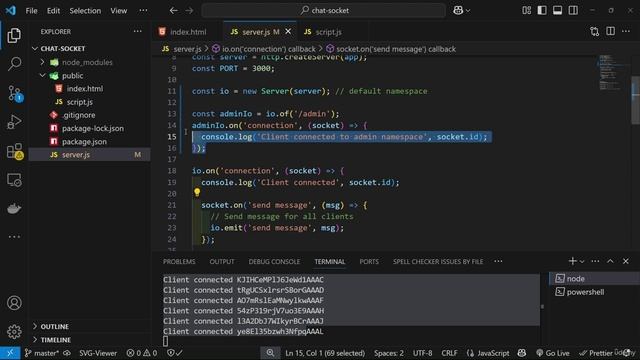
Task: Open the Manage gear menu
Action: pos(14,331)
